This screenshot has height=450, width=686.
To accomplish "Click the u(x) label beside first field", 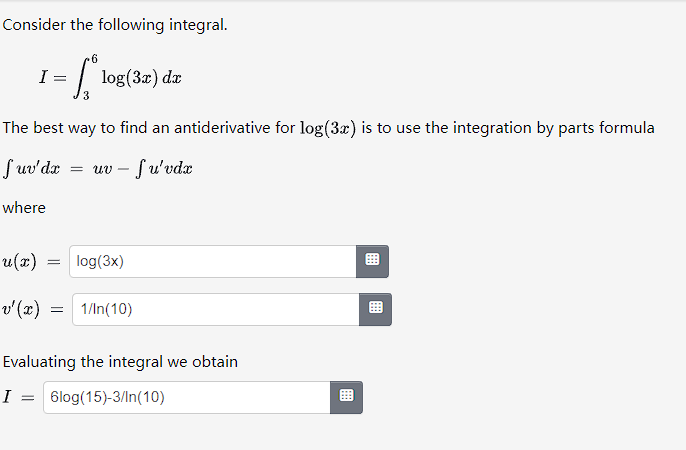I will point(20,262).
